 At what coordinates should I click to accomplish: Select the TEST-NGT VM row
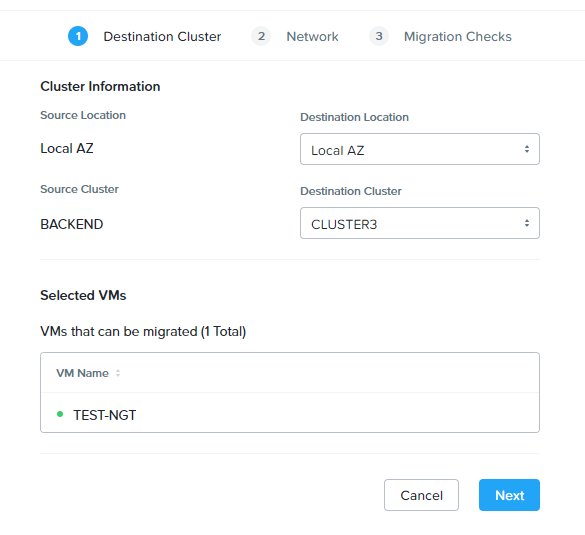point(290,413)
